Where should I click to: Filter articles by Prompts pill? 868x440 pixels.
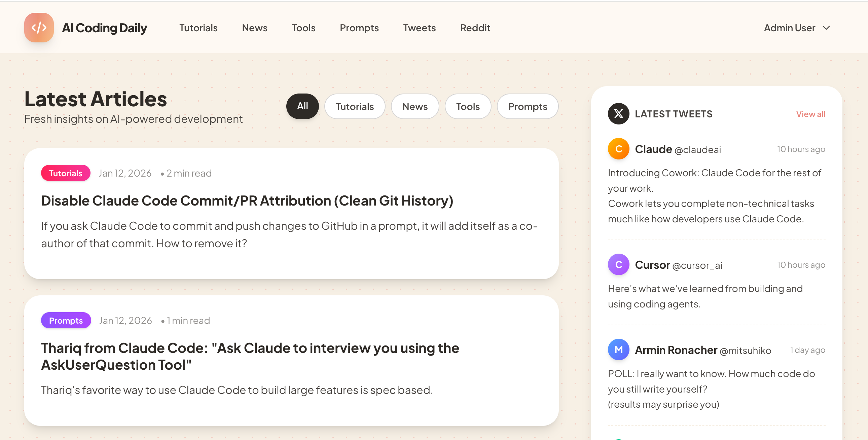(527, 106)
